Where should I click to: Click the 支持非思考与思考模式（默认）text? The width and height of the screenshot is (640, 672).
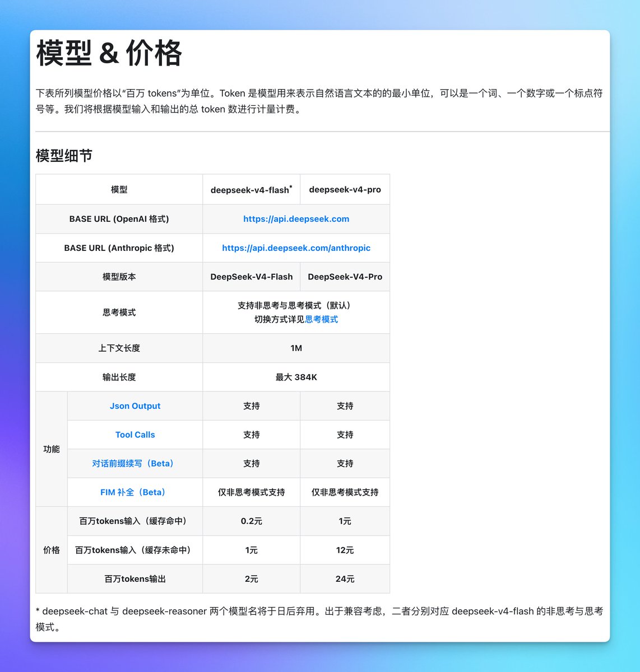coord(296,305)
